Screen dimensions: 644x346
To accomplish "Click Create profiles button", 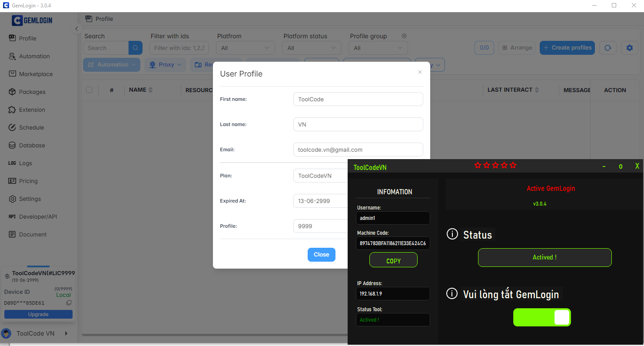I will (x=568, y=48).
